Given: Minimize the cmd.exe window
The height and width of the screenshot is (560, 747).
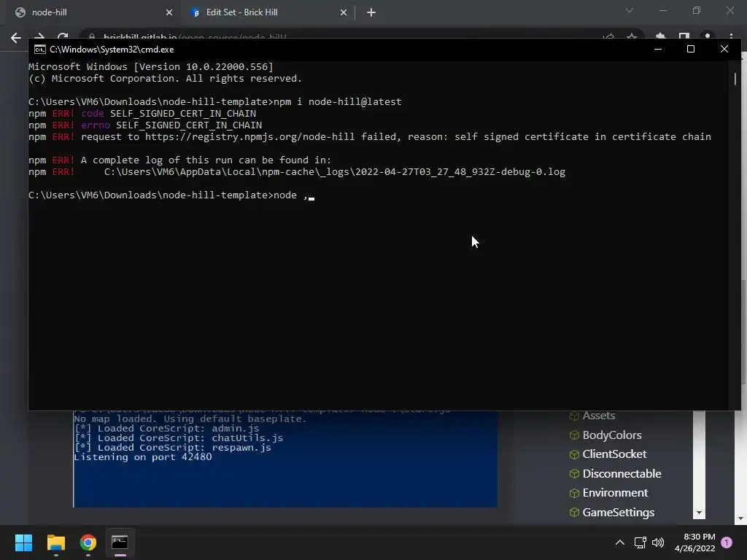Looking at the screenshot, I should click(x=658, y=49).
